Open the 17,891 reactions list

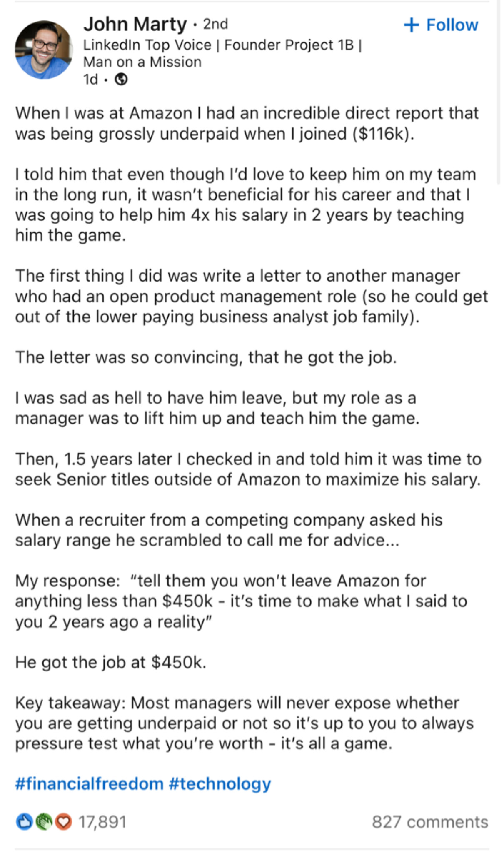(102, 822)
